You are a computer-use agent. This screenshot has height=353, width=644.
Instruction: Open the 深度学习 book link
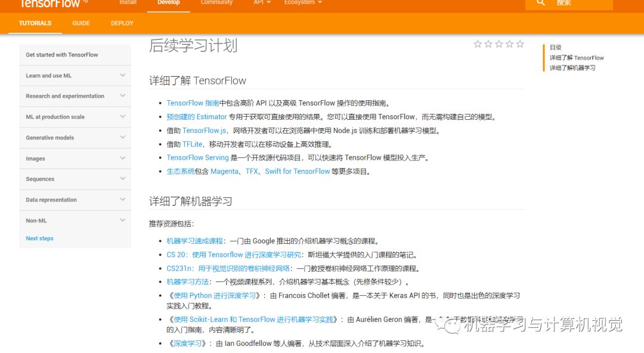(x=187, y=343)
